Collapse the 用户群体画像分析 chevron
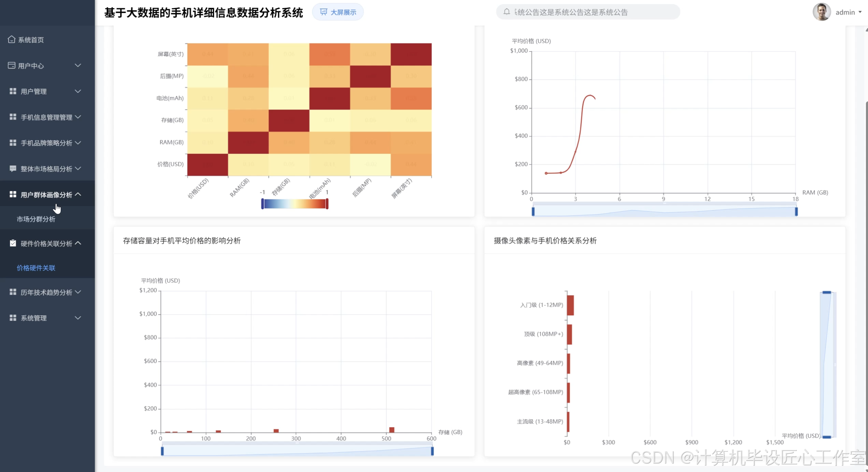Image resolution: width=868 pixels, height=472 pixels. 78,194
